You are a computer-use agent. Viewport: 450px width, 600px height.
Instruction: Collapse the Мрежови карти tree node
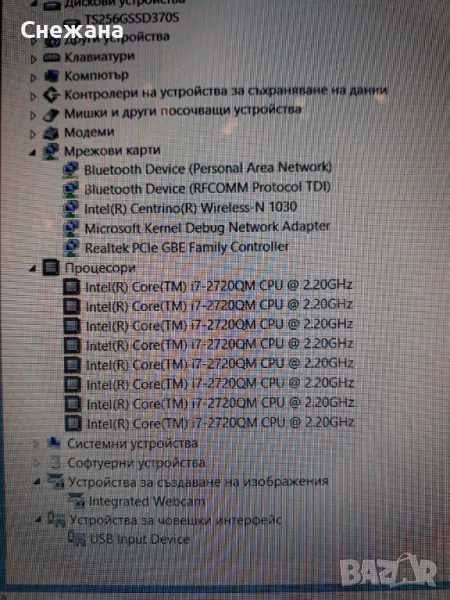click(33, 153)
